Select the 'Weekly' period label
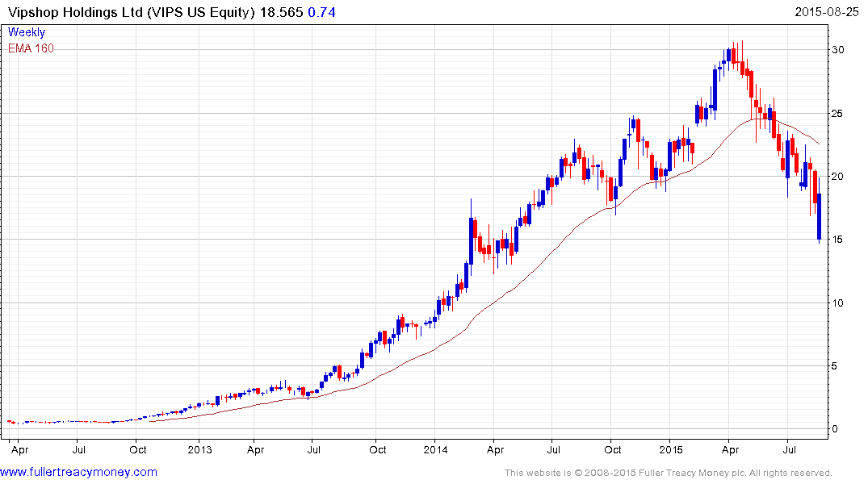The image size is (868, 484). [x=27, y=32]
